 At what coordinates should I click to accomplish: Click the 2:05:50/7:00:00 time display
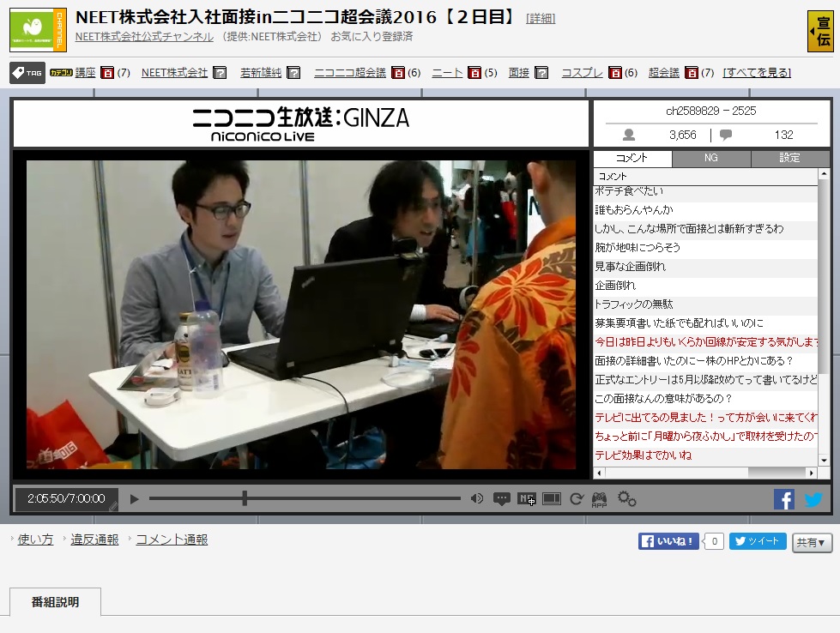point(66,498)
